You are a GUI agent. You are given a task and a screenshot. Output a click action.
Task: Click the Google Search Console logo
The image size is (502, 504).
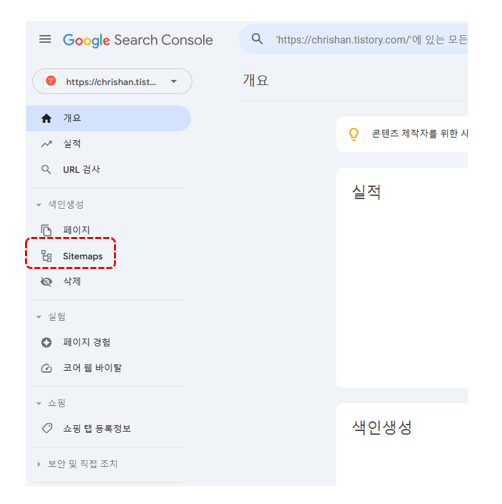click(138, 40)
